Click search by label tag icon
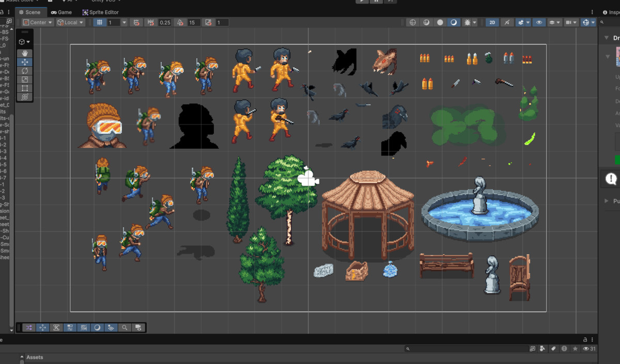Image resolution: width=620 pixels, height=364 pixels. click(553, 349)
